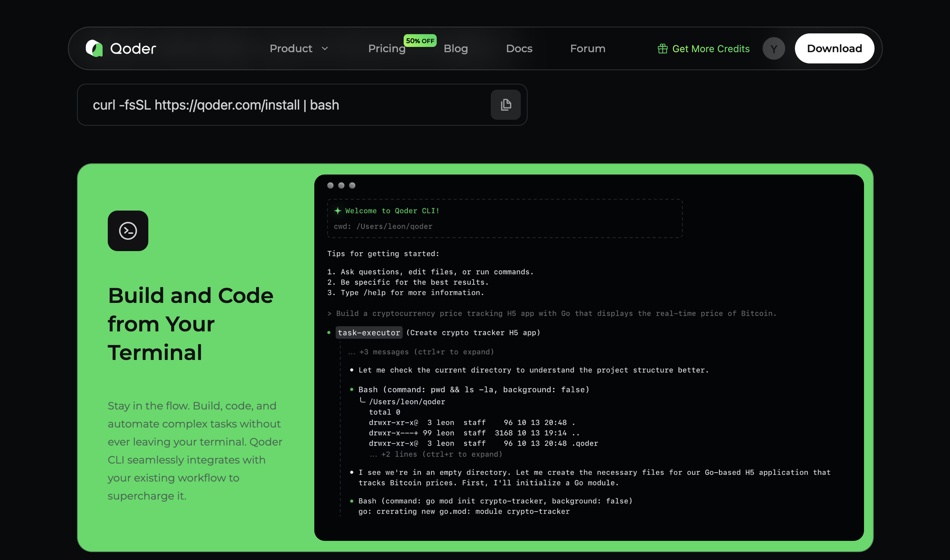Open the Y user avatar menu
This screenshot has width=950, height=560.
774,49
